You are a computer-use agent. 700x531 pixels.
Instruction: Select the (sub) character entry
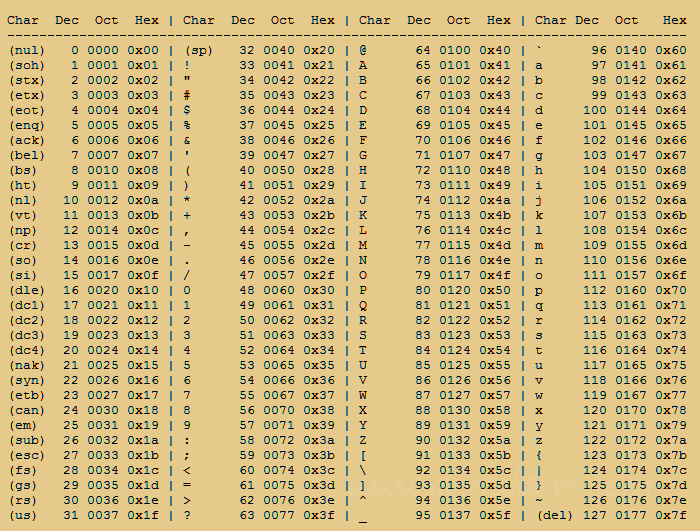click(x=26, y=440)
